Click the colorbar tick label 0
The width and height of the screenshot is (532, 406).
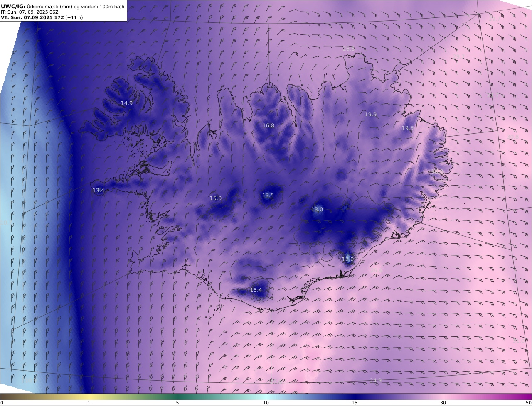tap(2, 403)
